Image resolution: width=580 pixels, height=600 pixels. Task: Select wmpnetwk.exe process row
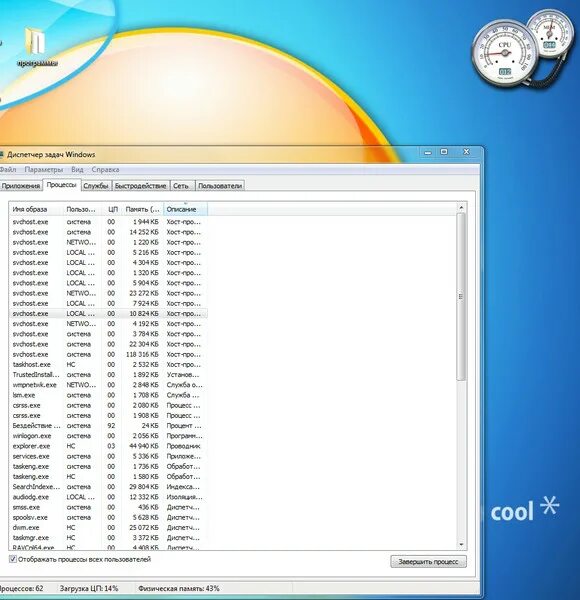[108, 385]
